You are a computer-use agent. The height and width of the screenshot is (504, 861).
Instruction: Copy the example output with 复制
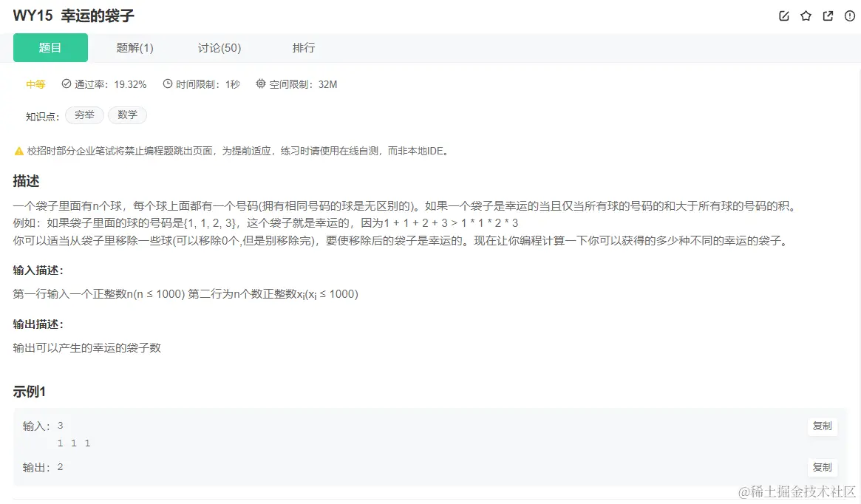click(x=822, y=467)
